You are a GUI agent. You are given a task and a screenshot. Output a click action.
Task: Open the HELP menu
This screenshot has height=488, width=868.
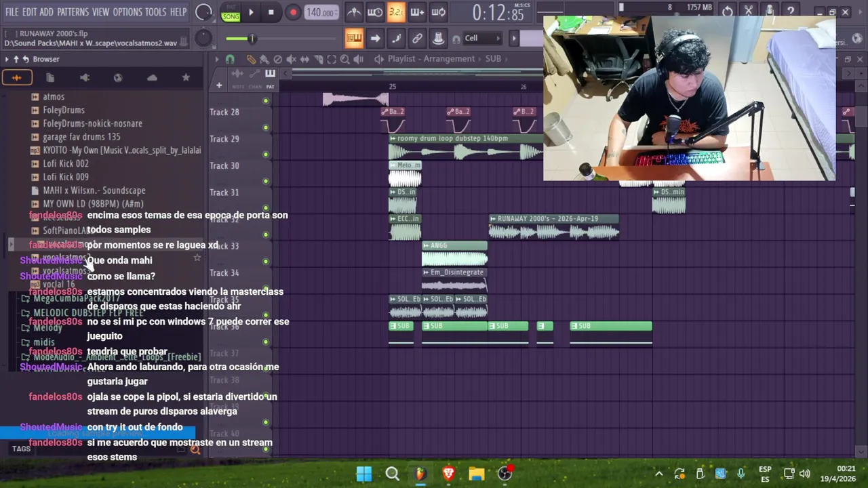tap(178, 12)
